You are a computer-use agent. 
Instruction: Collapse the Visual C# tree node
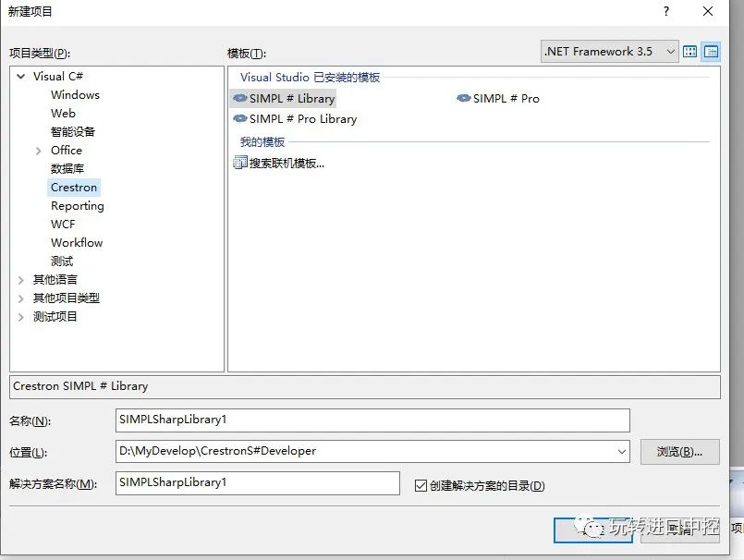tap(21, 76)
